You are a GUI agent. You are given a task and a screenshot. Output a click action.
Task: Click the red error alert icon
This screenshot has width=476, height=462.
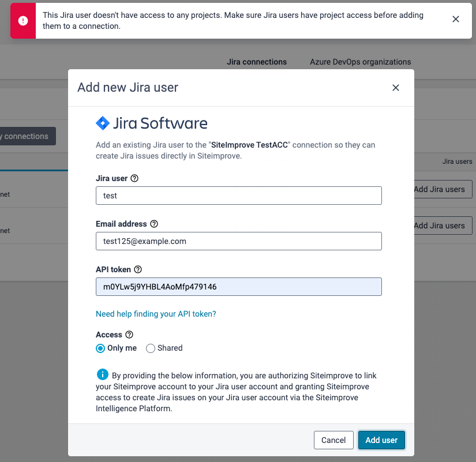23,21
